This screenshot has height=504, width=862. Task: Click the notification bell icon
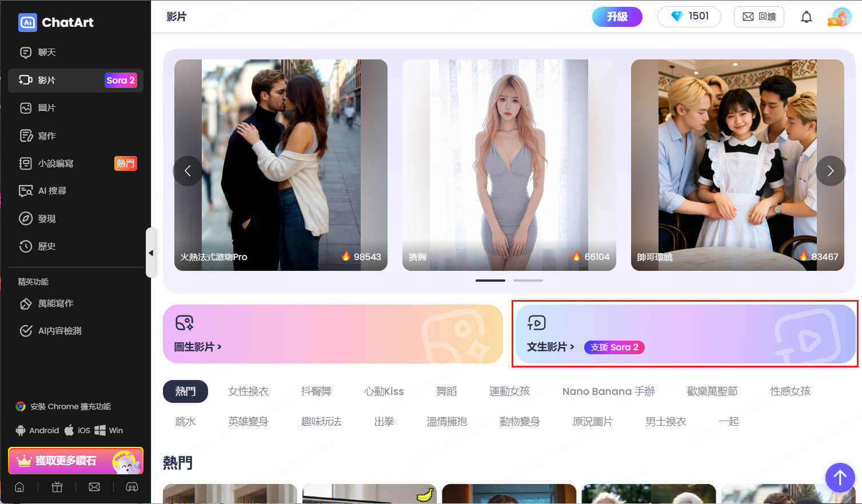tap(806, 17)
